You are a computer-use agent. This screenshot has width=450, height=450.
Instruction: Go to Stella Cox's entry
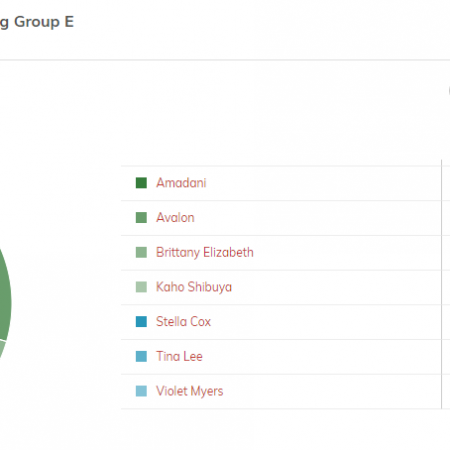tap(183, 322)
